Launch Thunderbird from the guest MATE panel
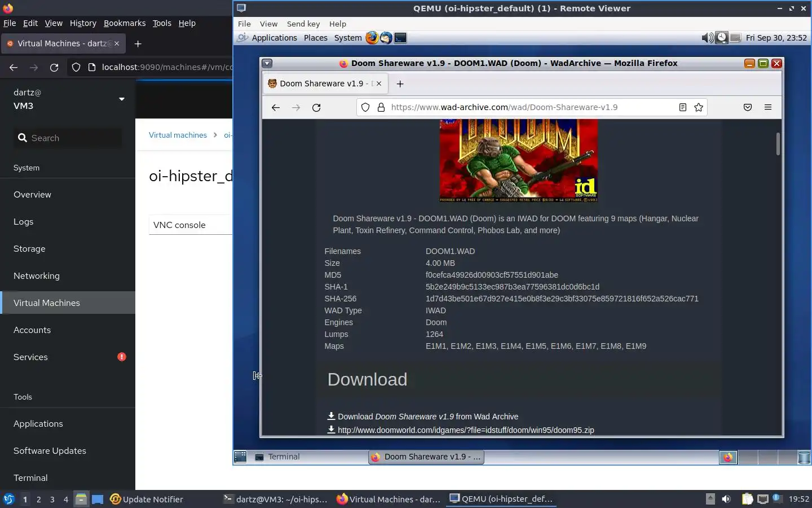Screen dimensions: 812x508 (x=386, y=38)
